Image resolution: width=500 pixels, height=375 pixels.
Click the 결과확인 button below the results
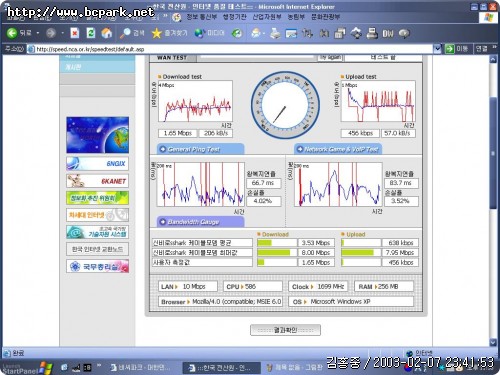point(285,330)
